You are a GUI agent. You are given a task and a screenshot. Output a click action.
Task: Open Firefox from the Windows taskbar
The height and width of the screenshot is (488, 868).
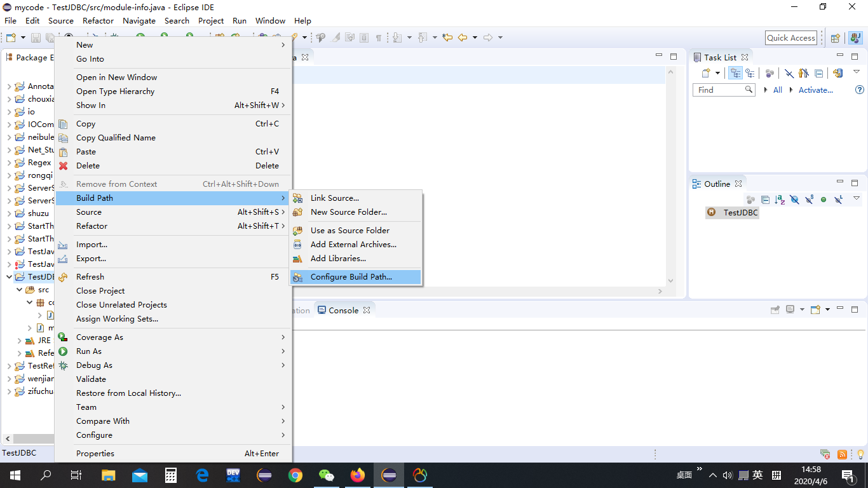358,475
